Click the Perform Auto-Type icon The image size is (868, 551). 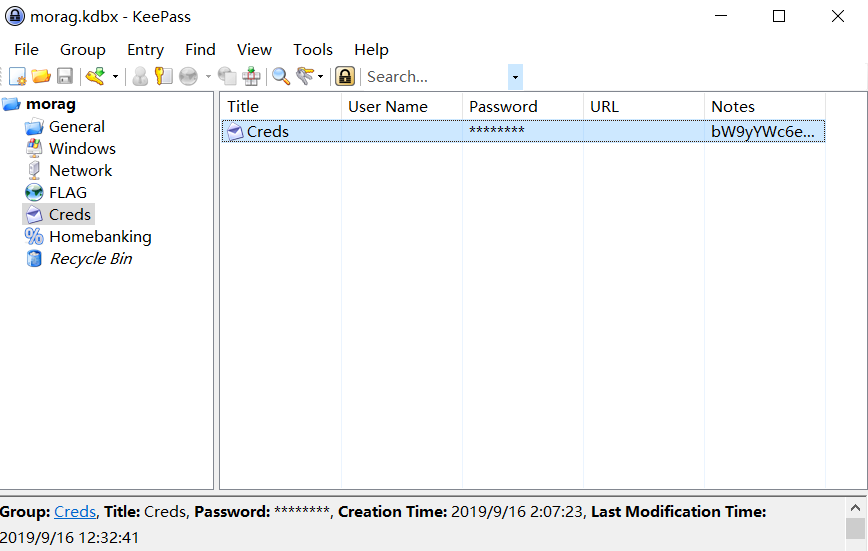click(251, 76)
